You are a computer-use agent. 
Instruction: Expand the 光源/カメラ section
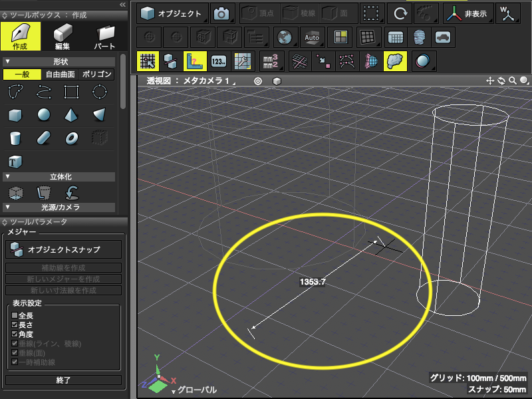[x=7, y=207]
